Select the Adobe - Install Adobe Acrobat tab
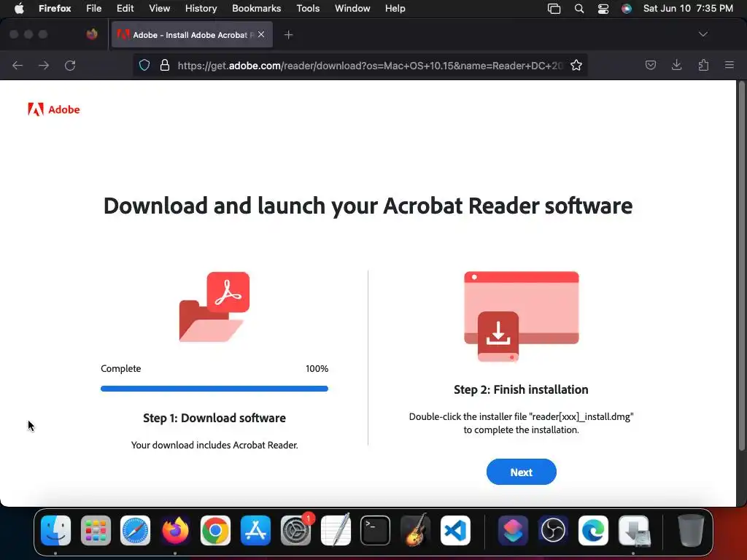Viewport: 747px width, 560px height. 192,35
